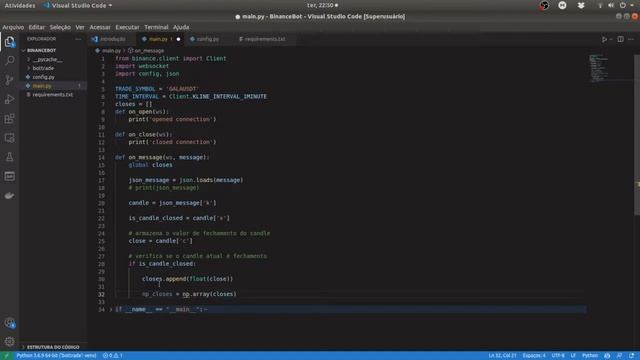Open the Remote Explorer view
Screen dimensions: 640x360
(9, 138)
